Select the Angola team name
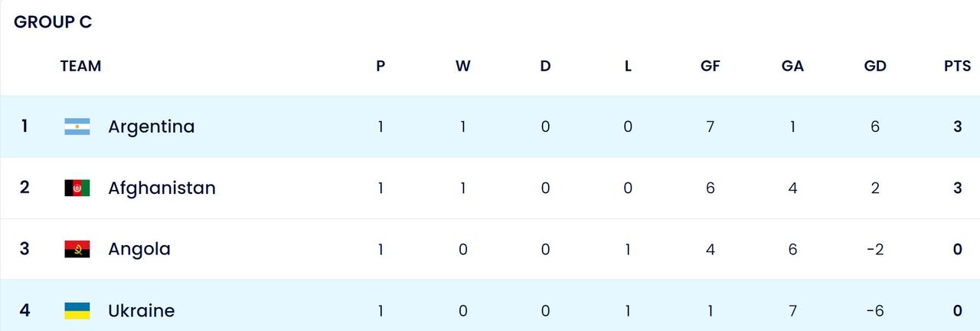980x331 pixels. click(139, 249)
